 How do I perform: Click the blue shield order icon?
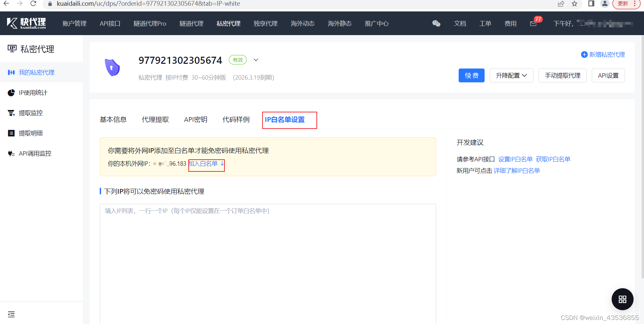(112, 67)
